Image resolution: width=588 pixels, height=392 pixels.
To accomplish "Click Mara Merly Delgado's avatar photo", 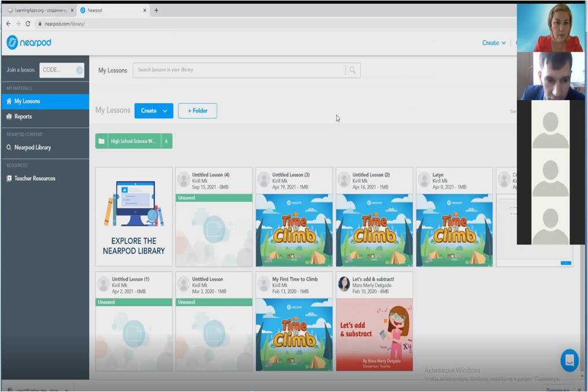I will click(x=344, y=284).
